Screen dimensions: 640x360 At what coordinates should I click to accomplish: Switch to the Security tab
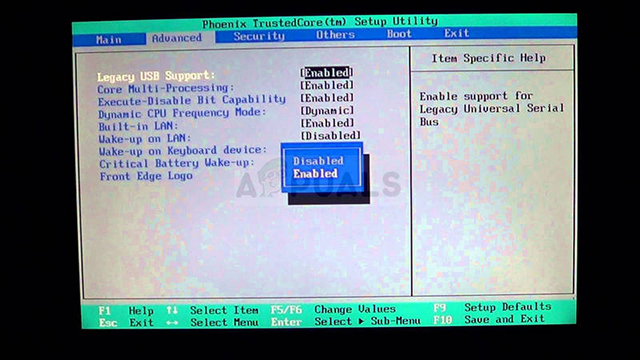(x=259, y=36)
